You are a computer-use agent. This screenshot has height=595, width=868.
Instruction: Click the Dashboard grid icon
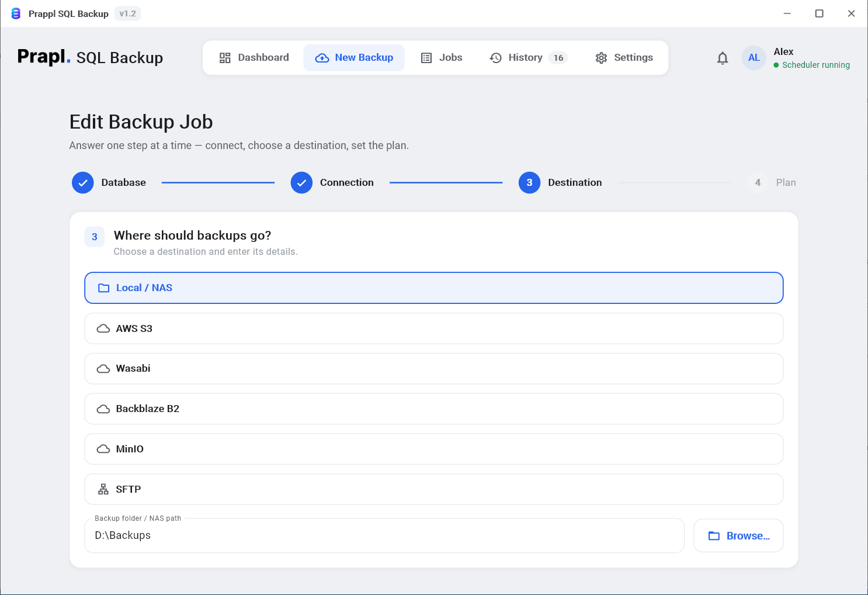[225, 58]
